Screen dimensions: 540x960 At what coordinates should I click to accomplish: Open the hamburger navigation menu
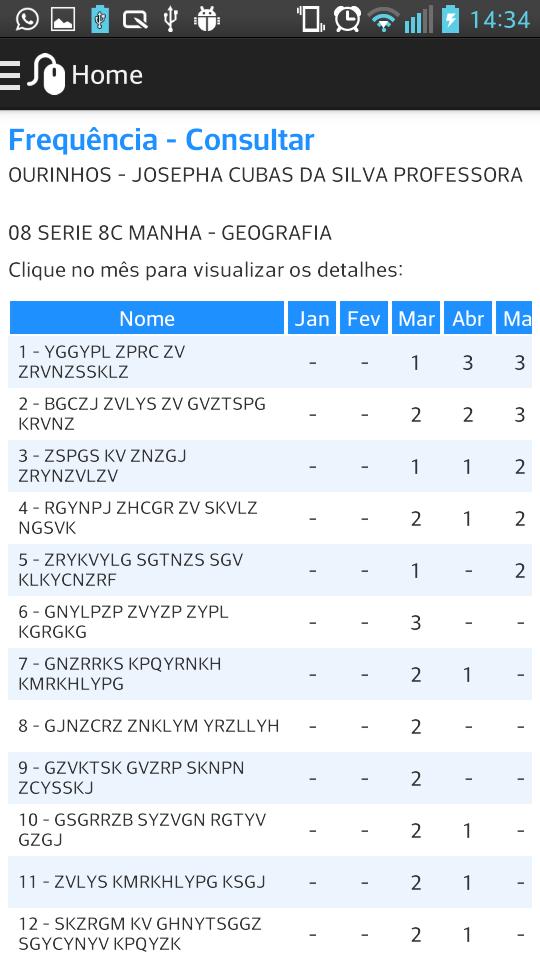pyautogui.click(x=9, y=75)
